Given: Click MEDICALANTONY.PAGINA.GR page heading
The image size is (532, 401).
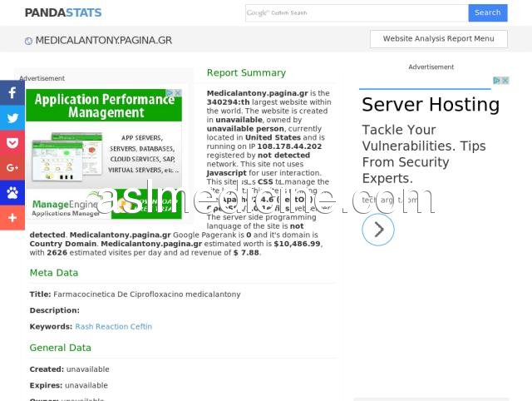Looking at the screenshot, I should point(103,41).
